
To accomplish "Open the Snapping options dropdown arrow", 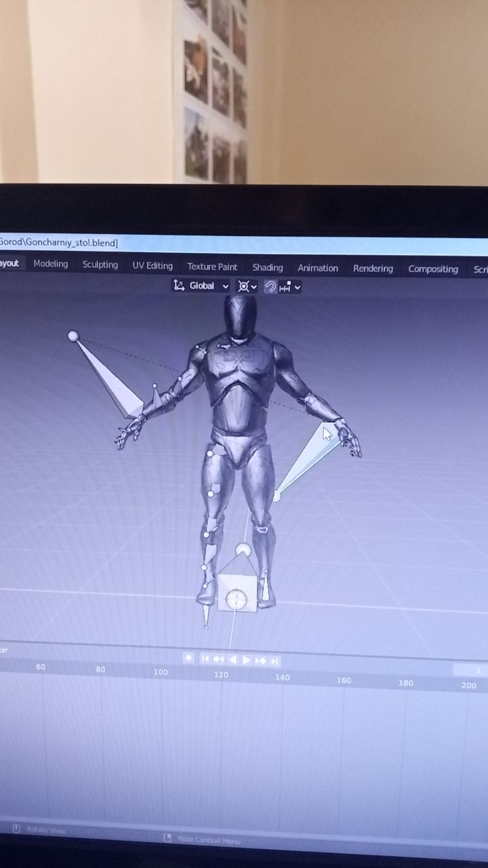I will tap(298, 288).
